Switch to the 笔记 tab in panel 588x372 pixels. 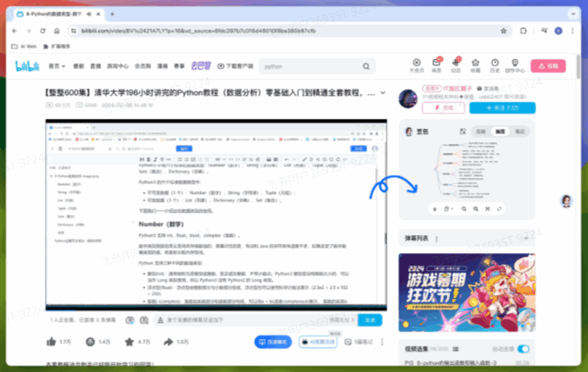coord(519,131)
